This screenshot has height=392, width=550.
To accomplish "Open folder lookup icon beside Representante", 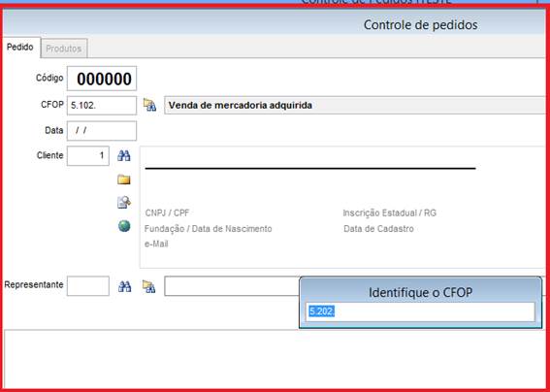I will (148, 286).
